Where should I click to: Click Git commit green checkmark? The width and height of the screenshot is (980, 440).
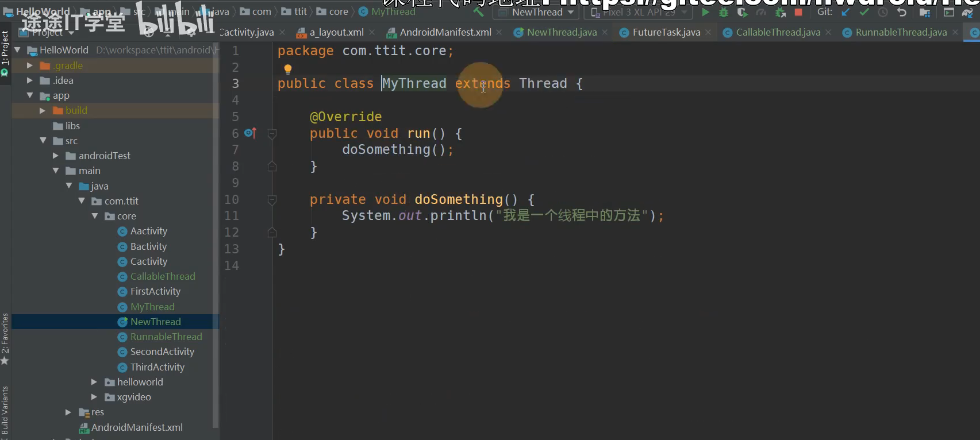pos(864,12)
